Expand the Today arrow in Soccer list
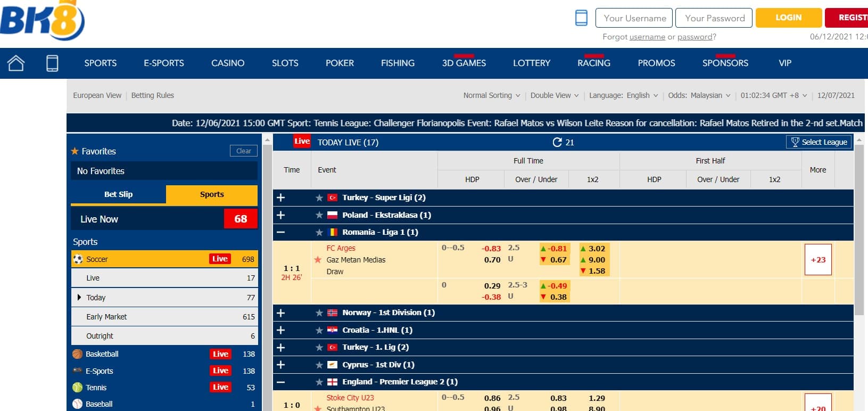The image size is (868, 411). click(x=79, y=297)
